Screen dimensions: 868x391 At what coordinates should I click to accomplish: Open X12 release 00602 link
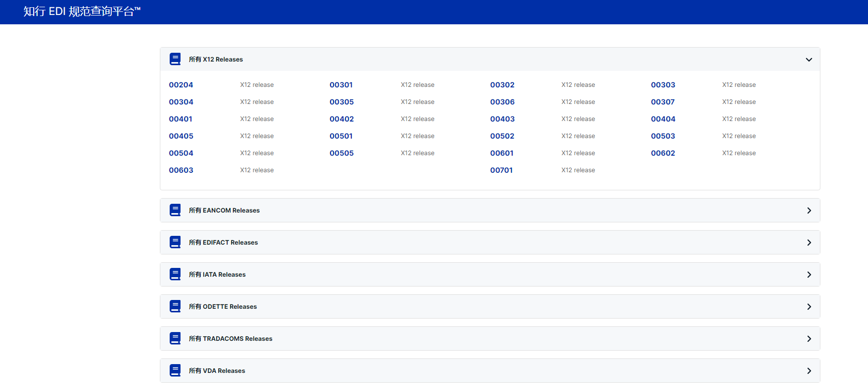coord(663,153)
